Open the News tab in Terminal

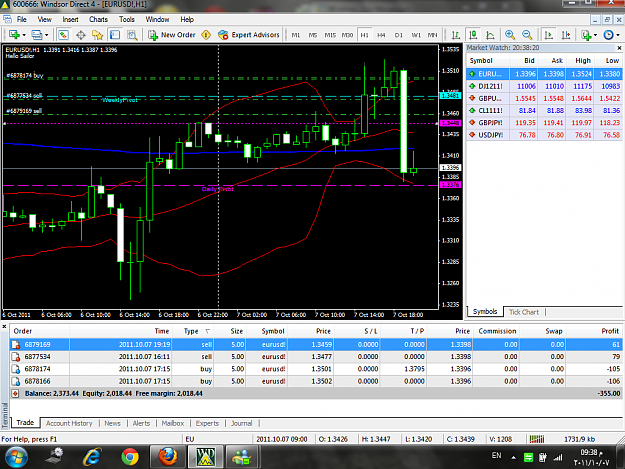point(112,423)
